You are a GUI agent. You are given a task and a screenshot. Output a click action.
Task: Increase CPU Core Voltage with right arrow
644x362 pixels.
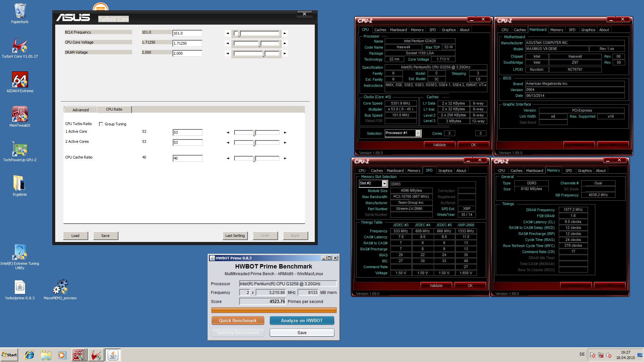pyautogui.click(x=285, y=43)
